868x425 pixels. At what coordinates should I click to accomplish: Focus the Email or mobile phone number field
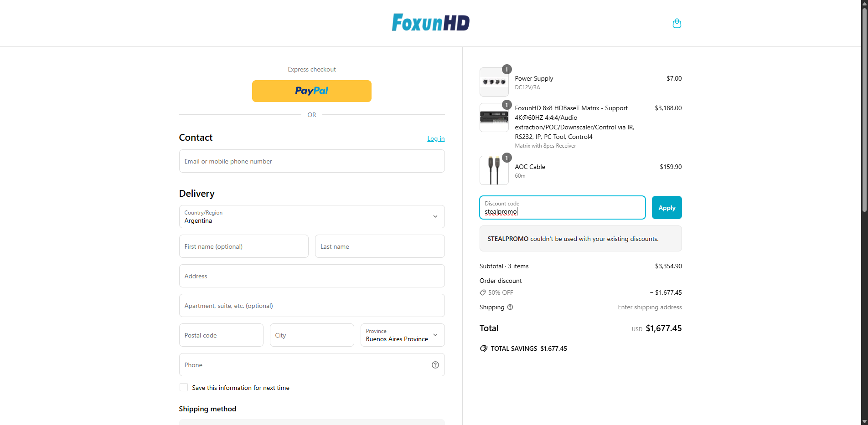(312, 161)
